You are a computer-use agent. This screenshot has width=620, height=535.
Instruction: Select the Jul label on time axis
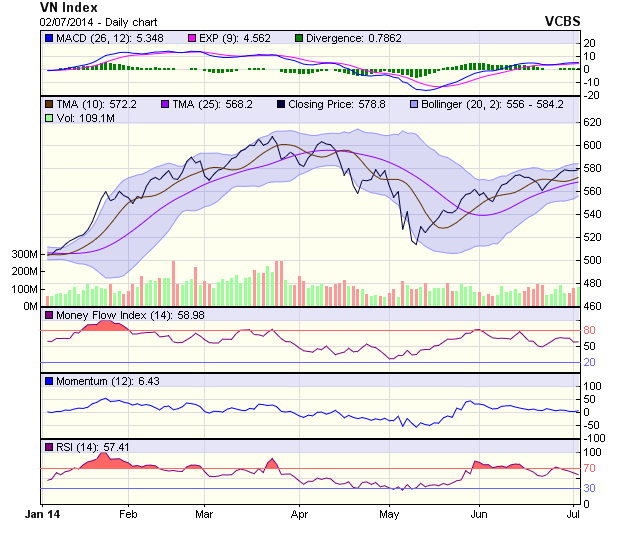pos(574,513)
